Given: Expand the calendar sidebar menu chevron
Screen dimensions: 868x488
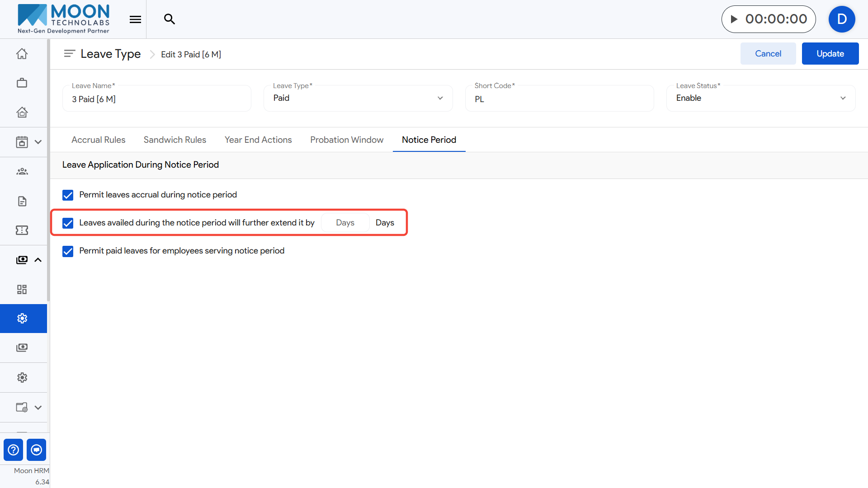Looking at the screenshot, I should point(38,142).
